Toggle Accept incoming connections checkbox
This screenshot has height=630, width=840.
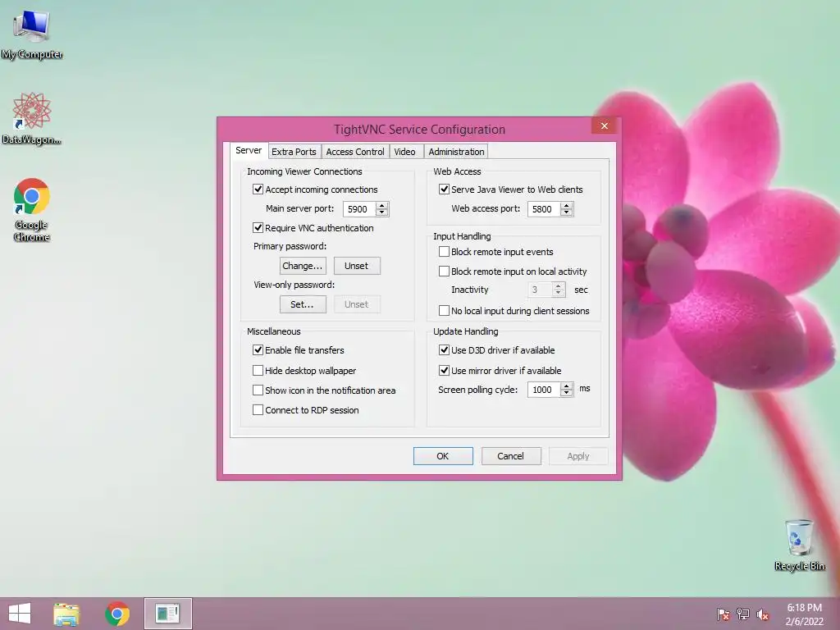click(x=258, y=189)
